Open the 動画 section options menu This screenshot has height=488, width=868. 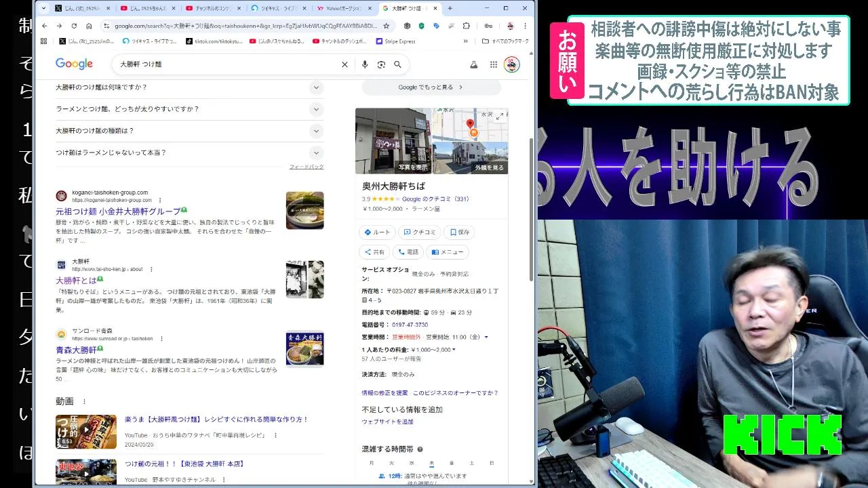[x=84, y=401]
